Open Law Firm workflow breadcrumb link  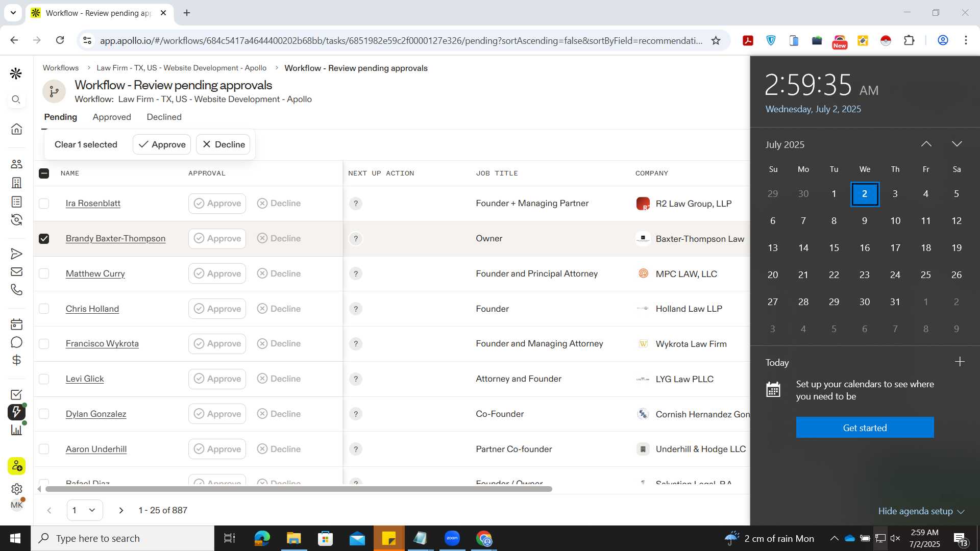tap(181, 68)
